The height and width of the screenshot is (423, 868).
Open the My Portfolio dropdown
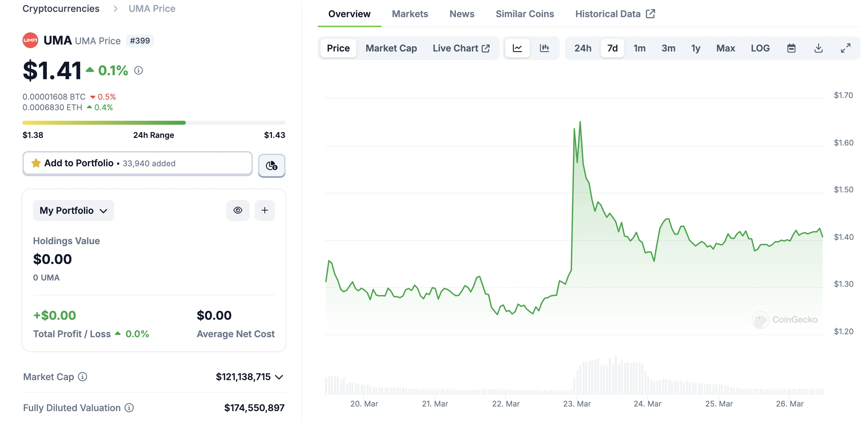pyautogui.click(x=74, y=211)
